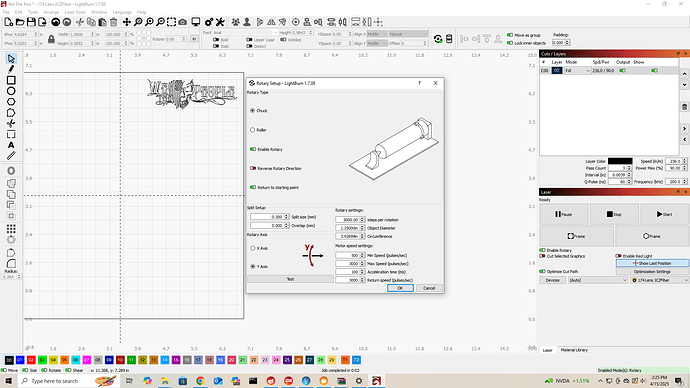Select the Rectangle tool
This screenshot has height=388, width=690.
tap(11, 80)
